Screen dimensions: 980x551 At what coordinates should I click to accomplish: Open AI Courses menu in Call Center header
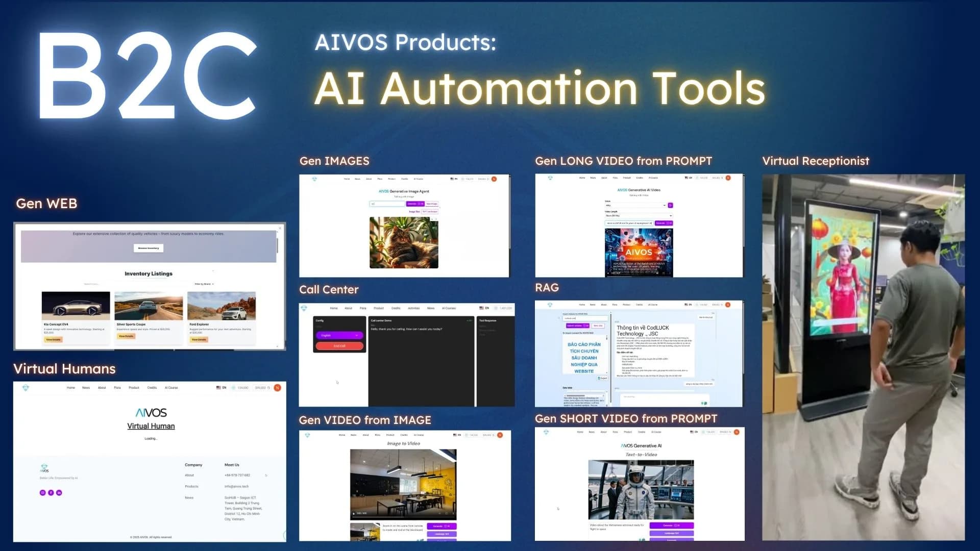point(449,308)
